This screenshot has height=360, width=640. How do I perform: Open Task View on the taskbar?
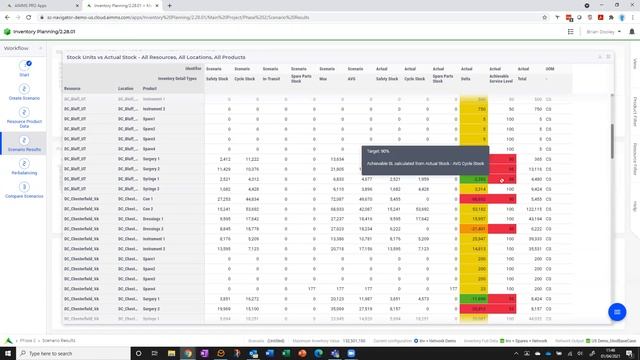click(155, 353)
